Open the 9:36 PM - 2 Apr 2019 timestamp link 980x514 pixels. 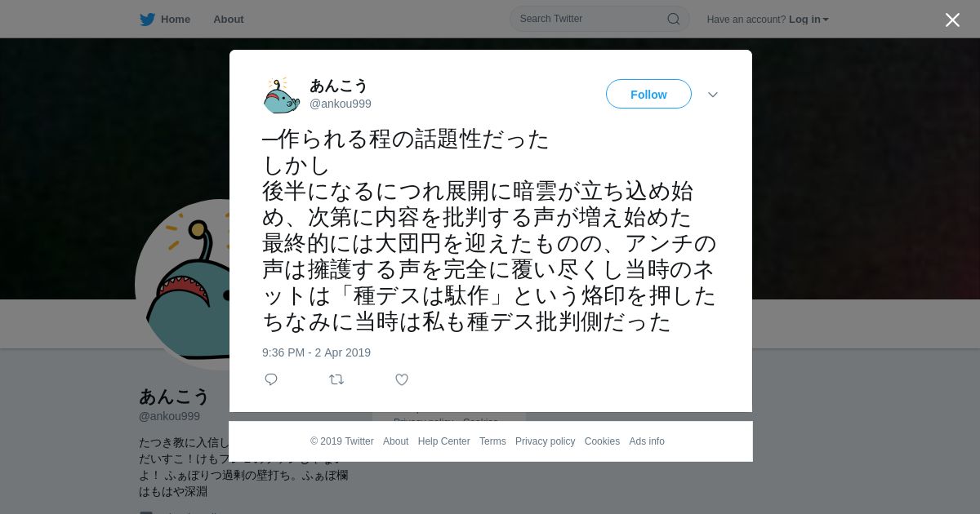[316, 352]
